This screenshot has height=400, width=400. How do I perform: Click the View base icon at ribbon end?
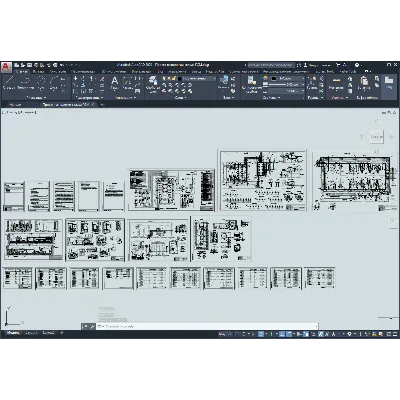(389, 82)
